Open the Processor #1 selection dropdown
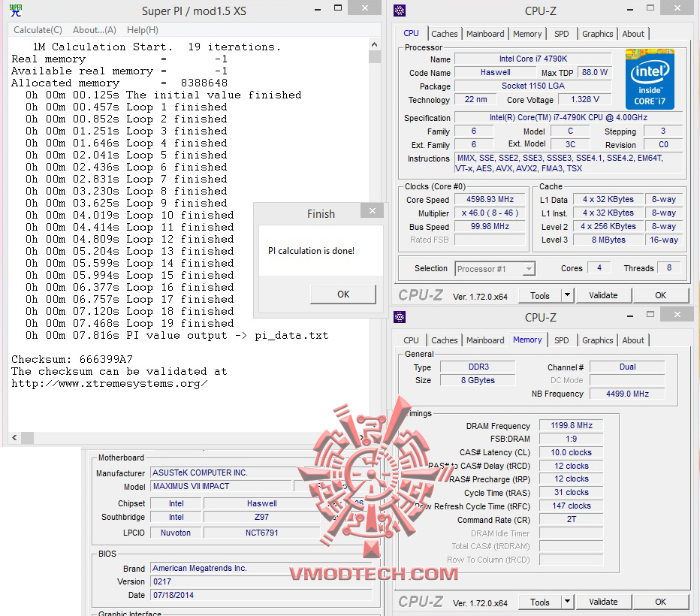Screen dimensions: 700x616 [495, 269]
